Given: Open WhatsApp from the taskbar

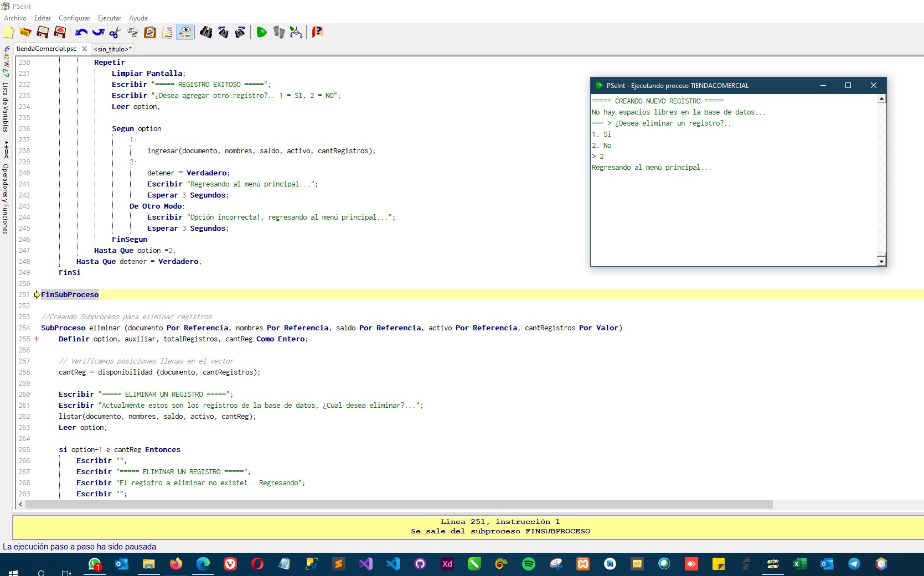Looking at the screenshot, I should click(95, 564).
